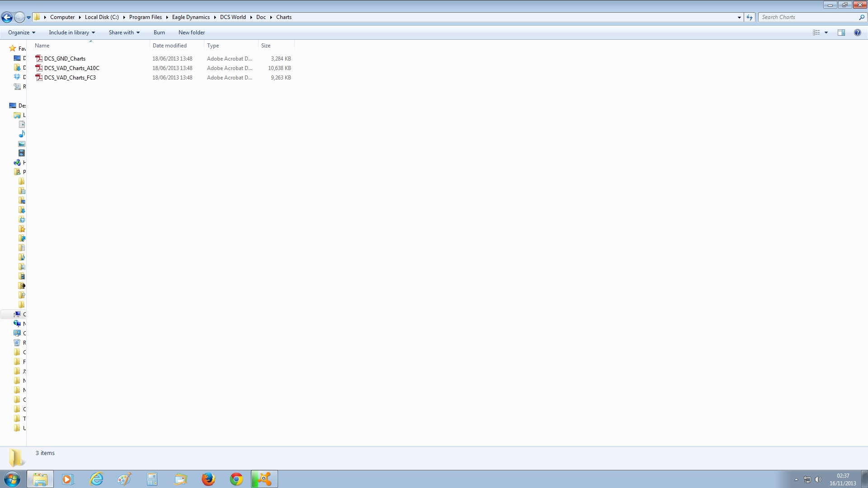The image size is (868, 488).
Task: Launch Google Chrome from the taskbar
Action: coord(236,479)
